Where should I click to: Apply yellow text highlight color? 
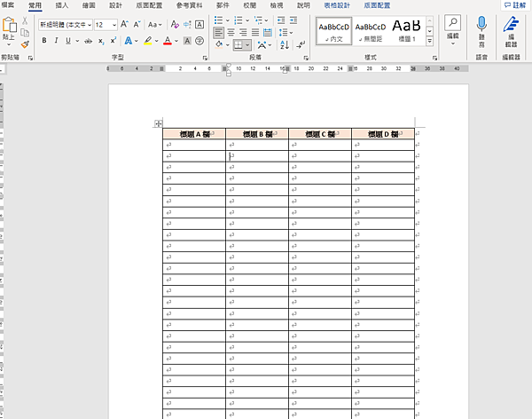coord(147,41)
